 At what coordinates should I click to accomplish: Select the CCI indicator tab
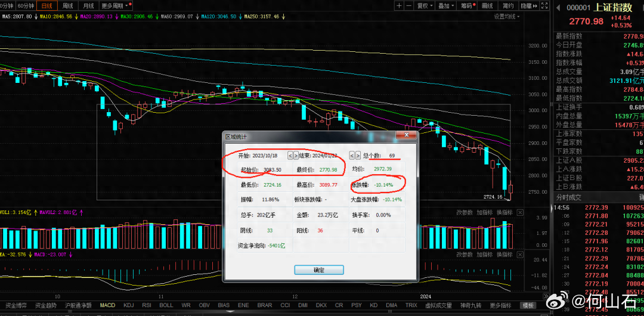(x=285, y=305)
